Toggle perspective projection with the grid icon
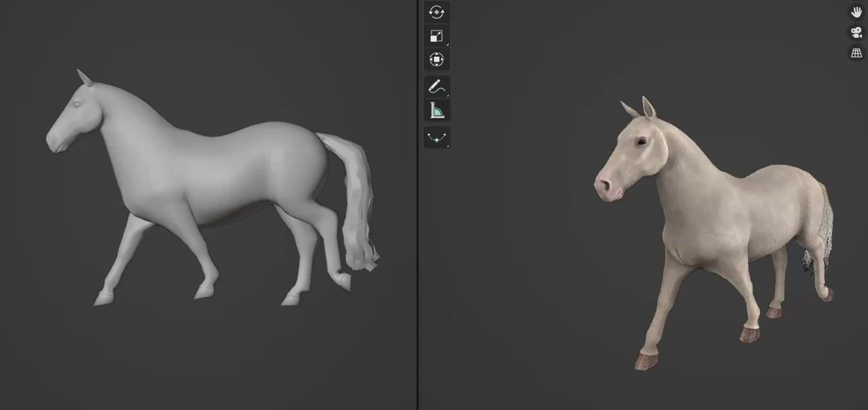 click(x=857, y=52)
